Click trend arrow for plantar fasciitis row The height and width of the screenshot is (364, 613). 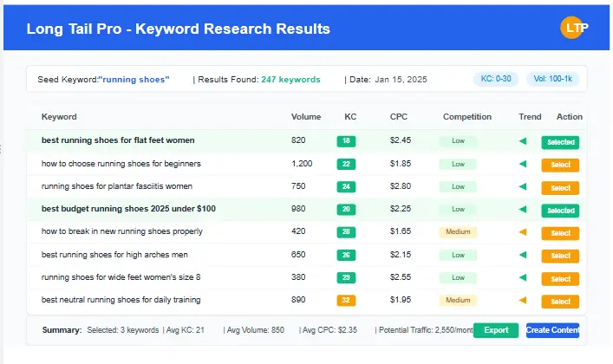[522, 186]
